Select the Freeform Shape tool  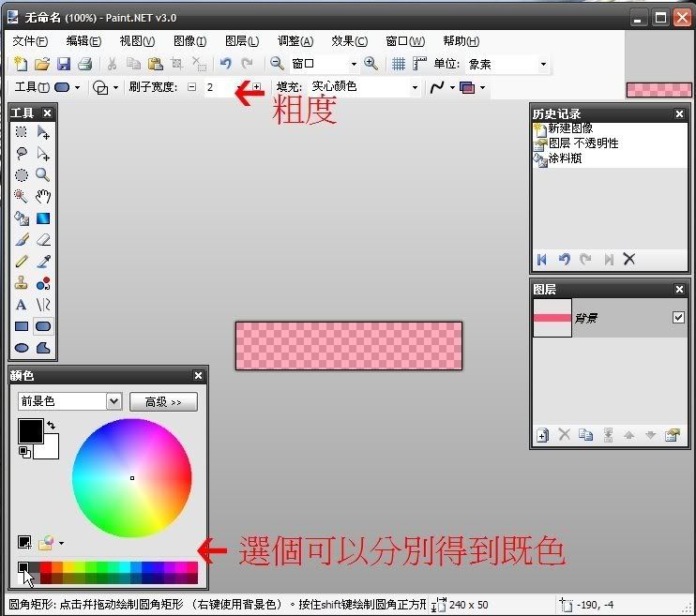[43, 348]
